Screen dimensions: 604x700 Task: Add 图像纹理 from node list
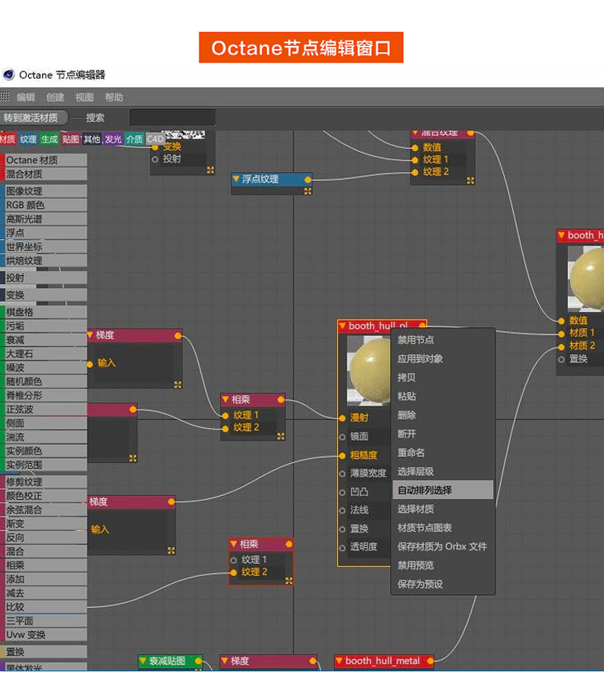click(44, 191)
